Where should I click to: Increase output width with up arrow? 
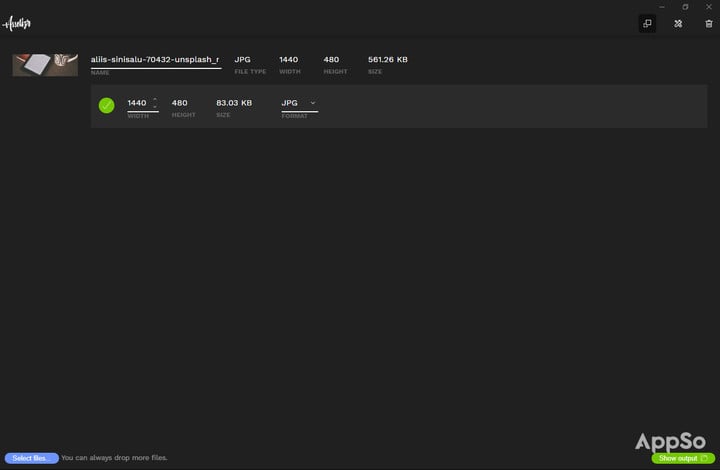pyautogui.click(x=155, y=99)
